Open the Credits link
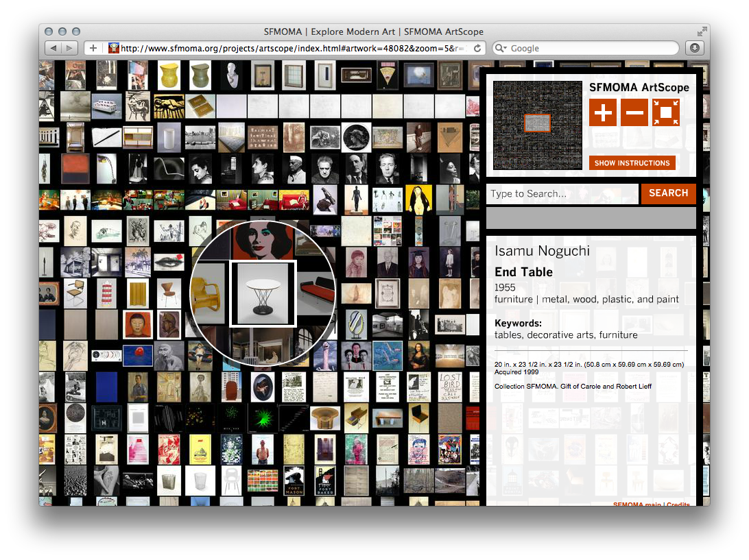Screen dimensions: 749x560 coord(677,504)
